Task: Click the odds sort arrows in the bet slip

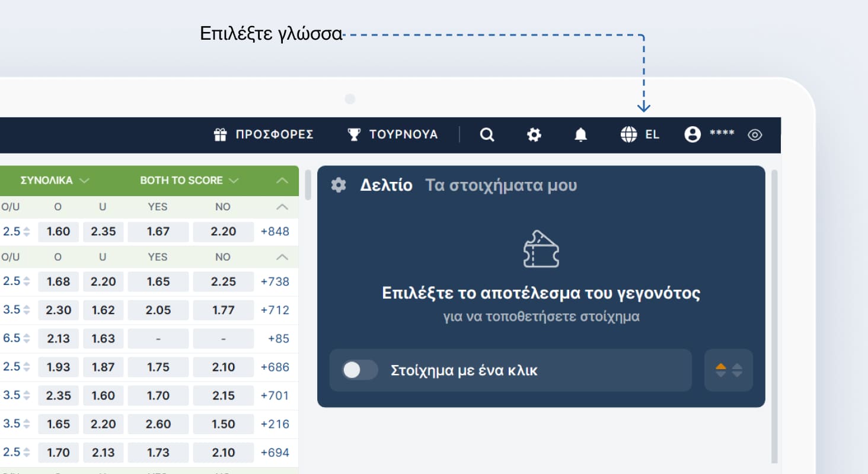Action: (728, 370)
